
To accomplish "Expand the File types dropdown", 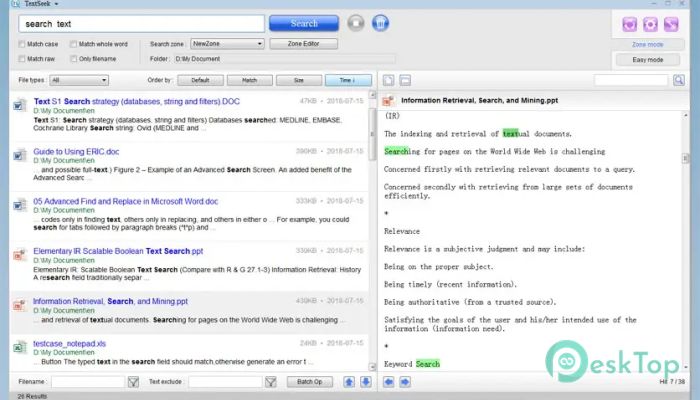I will pos(78,80).
